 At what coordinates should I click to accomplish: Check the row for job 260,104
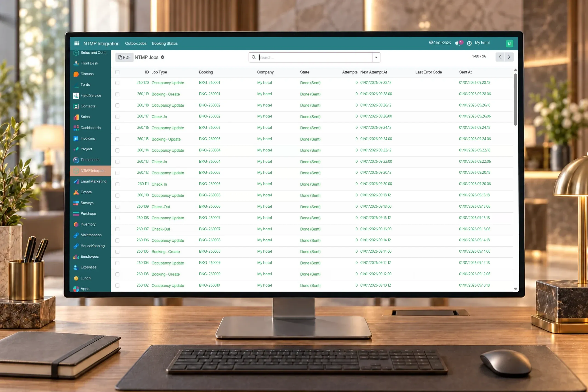pos(117,263)
